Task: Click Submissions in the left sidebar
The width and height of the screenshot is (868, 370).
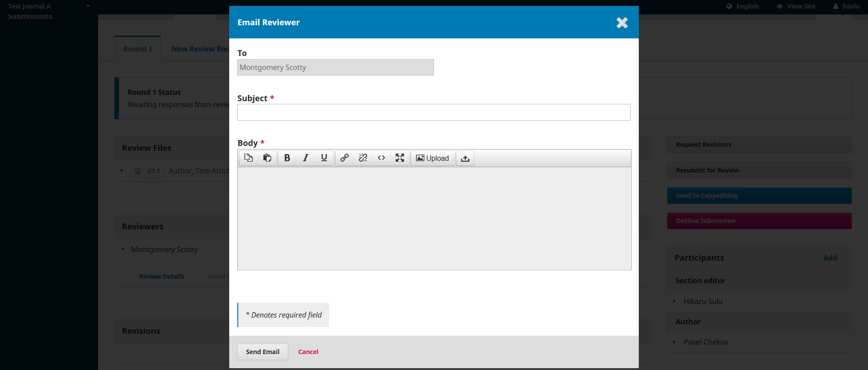Action: pos(30,16)
